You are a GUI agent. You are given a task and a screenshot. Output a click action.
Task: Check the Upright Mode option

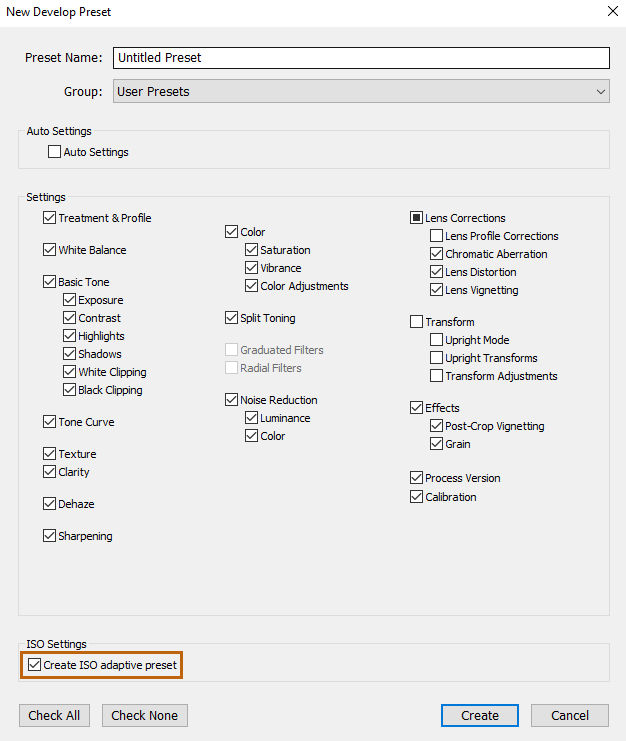click(437, 340)
